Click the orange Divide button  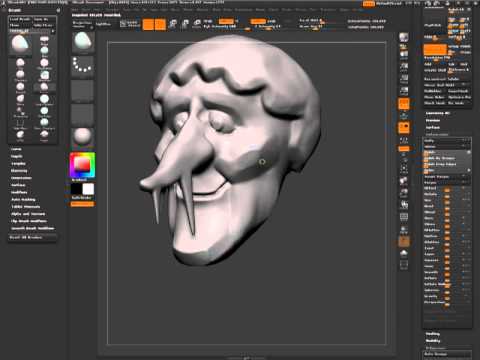tap(435, 50)
